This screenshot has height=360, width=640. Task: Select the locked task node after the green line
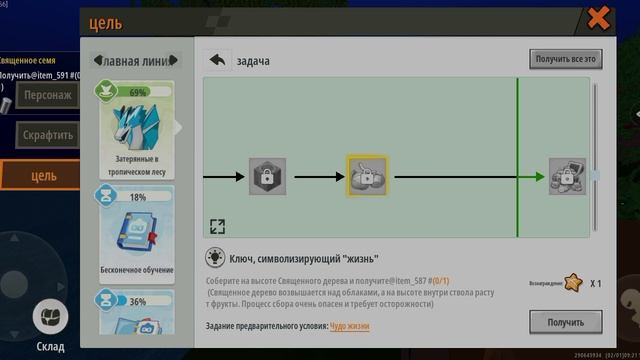click(567, 176)
